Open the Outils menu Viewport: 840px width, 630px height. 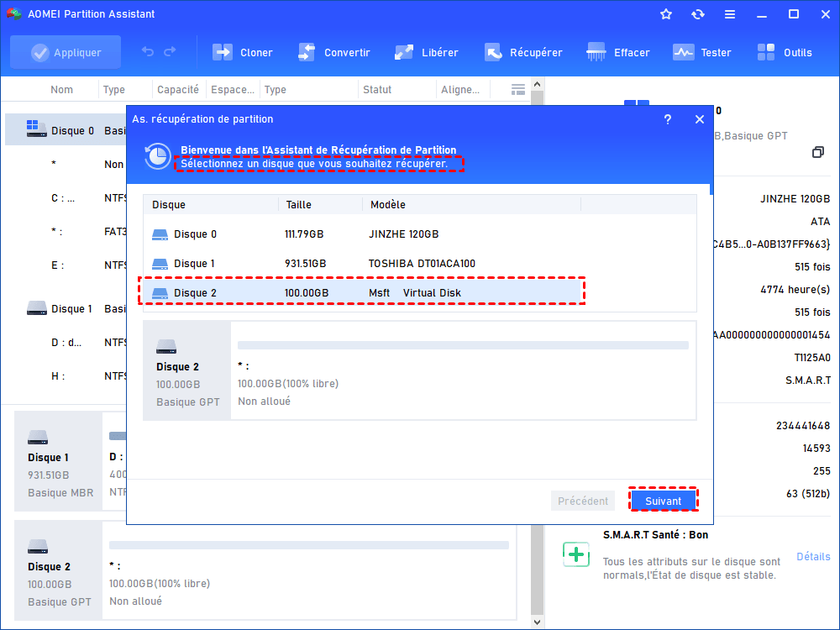(x=785, y=52)
